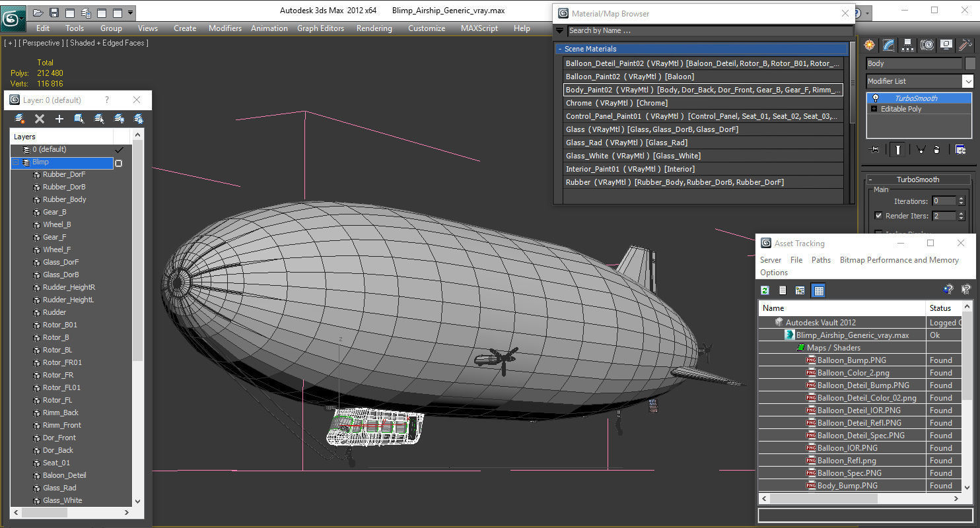
Task: Pin the modifier stack
Action: tap(875, 150)
